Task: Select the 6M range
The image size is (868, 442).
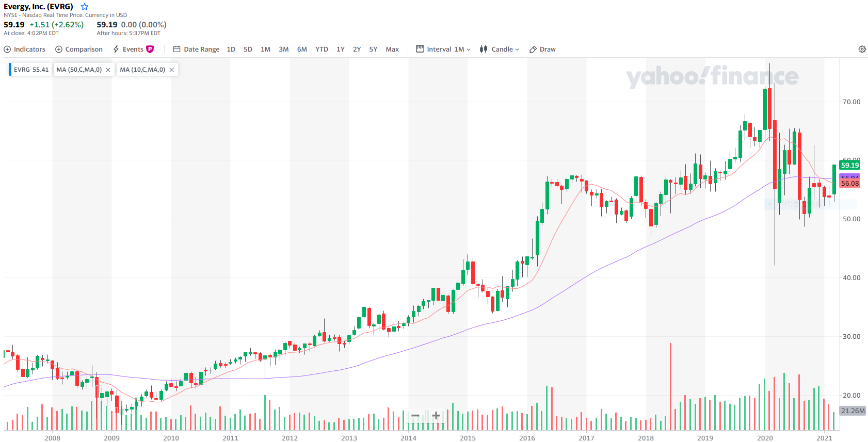Action: [x=302, y=50]
